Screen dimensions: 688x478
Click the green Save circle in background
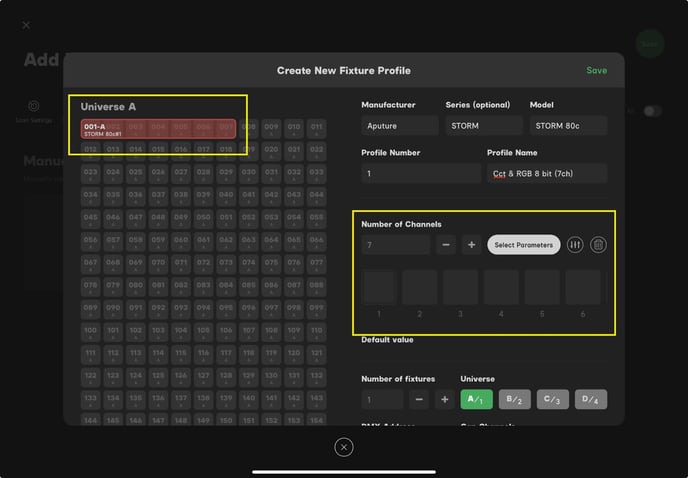pyautogui.click(x=650, y=44)
